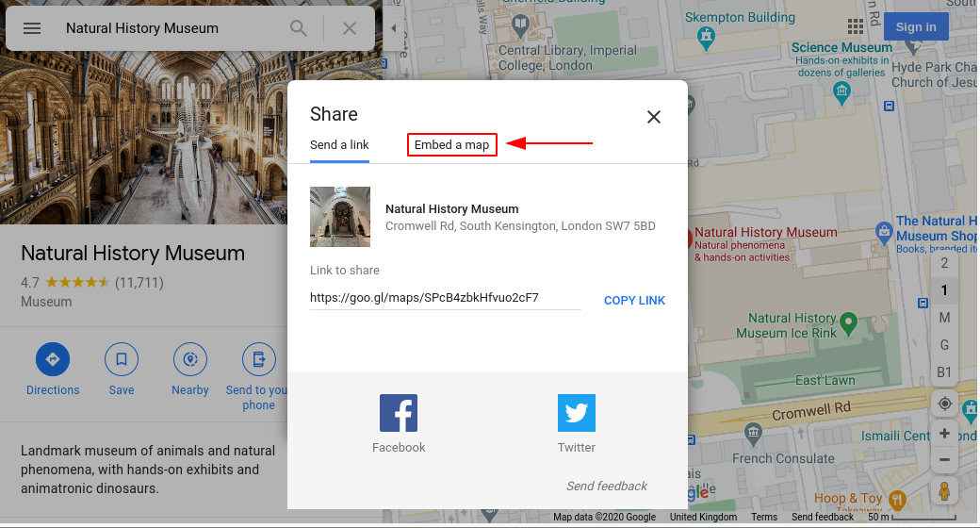
Task: Select floor 1 in level picker
Action: [x=944, y=290]
